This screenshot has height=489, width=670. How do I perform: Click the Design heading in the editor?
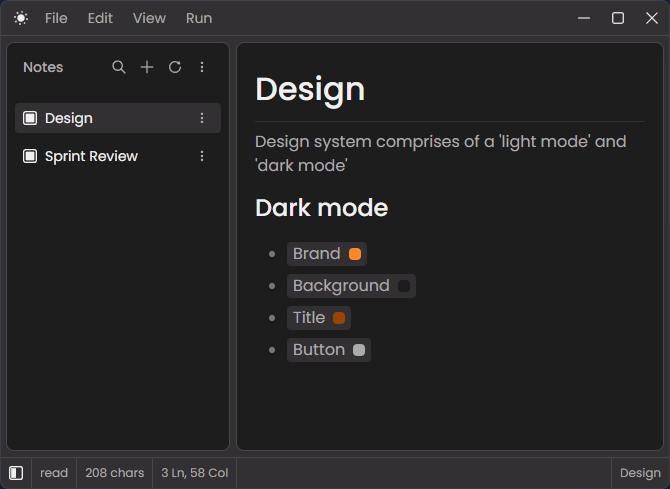(310, 89)
